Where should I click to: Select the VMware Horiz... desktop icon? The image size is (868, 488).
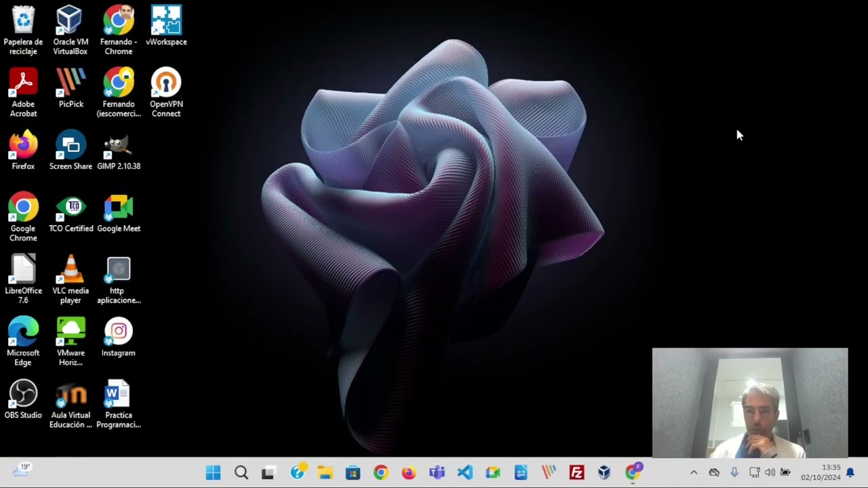tap(71, 342)
